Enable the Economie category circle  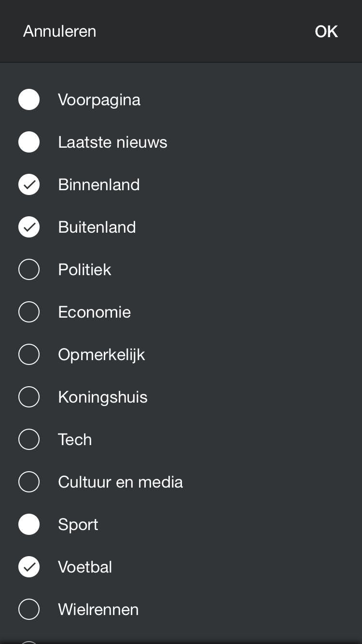[x=29, y=312]
